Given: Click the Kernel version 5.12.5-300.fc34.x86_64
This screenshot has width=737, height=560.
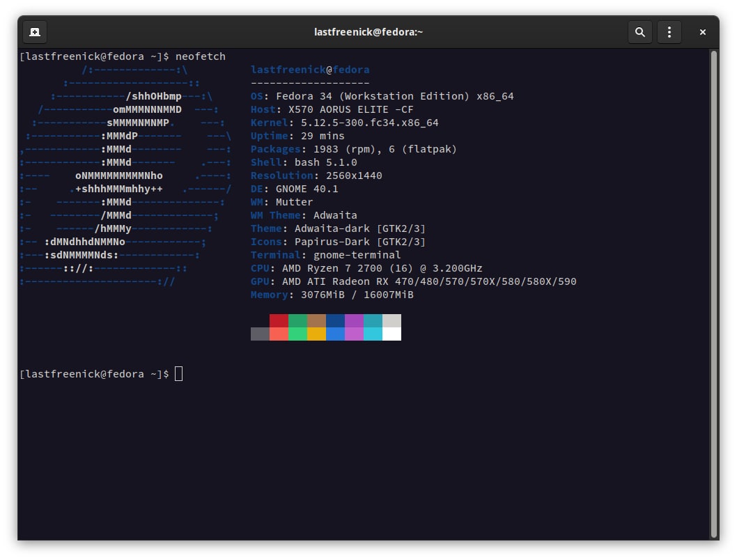Looking at the screenshot, I should coord(369,123).
